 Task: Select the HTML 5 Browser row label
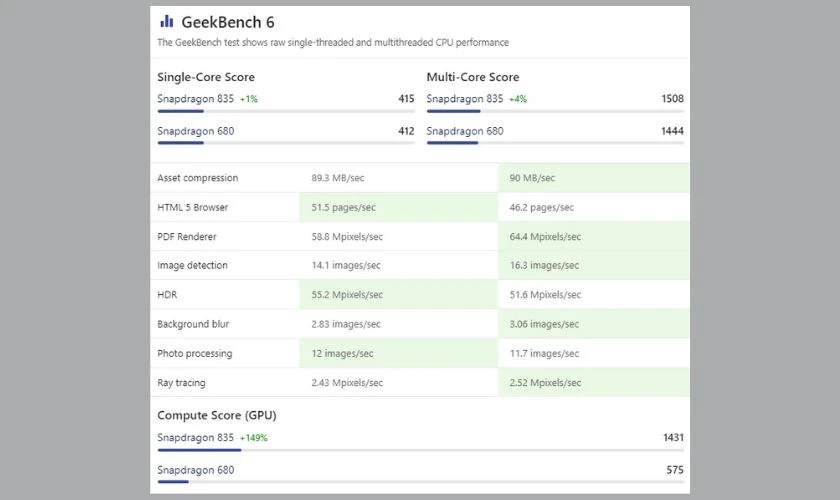(x=192, y=207)
